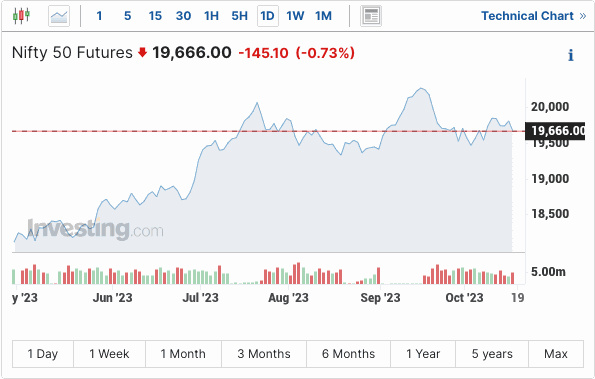The height and width of the screenshot is (379, 595).
Task: Click the Oct '23 date label
Action: pos(464,298)
